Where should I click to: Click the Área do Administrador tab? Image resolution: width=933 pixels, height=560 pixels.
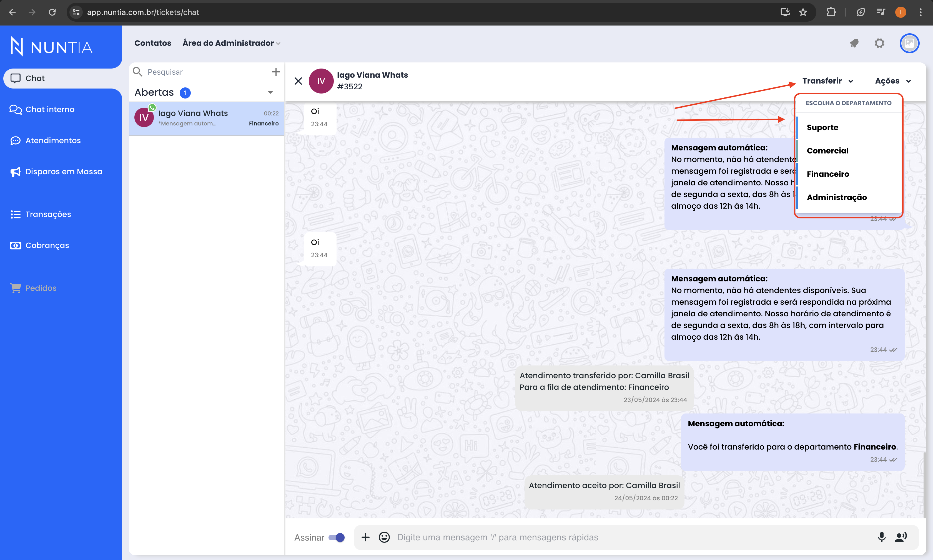click(x=230, y=43)
